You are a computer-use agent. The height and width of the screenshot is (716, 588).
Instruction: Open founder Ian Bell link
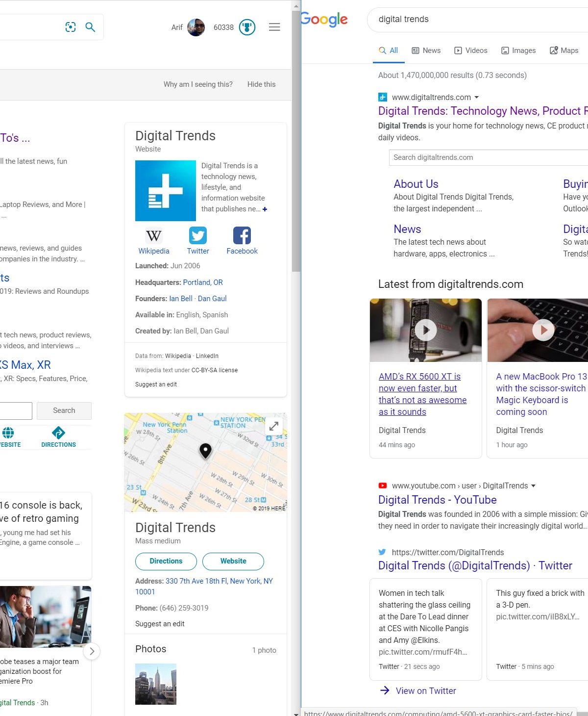click(181, 299)
